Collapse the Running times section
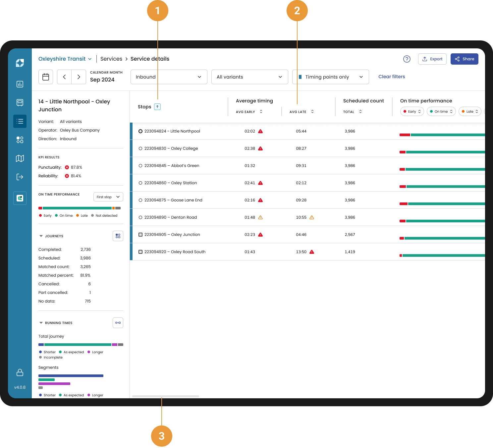This screenshot has width=493, height=448. [41, 323]
